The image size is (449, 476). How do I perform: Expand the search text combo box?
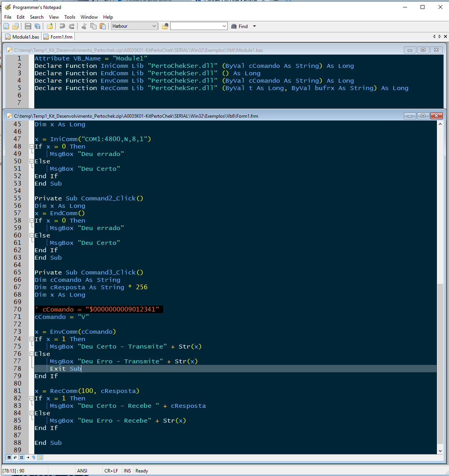coord(224,26)
